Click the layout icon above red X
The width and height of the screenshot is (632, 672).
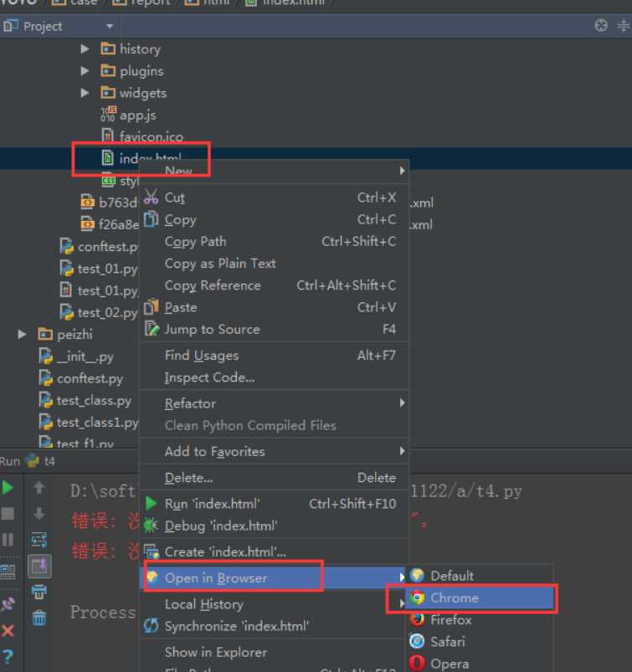8,572
